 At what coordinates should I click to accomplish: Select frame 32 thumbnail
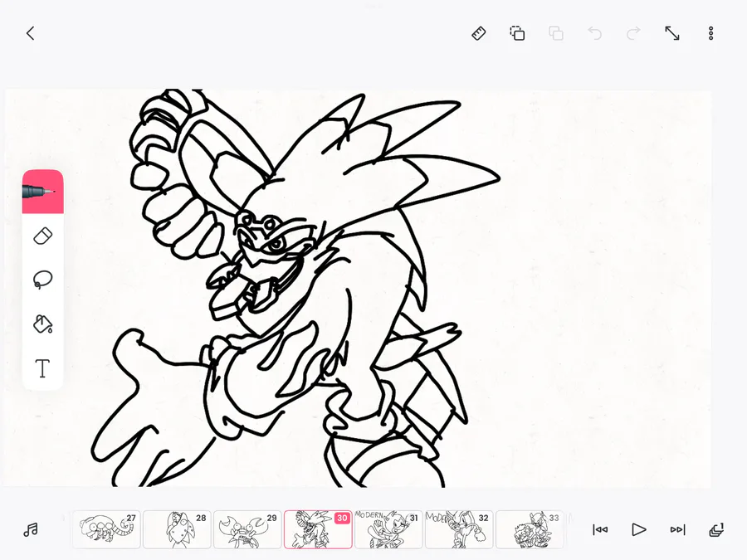(x=459, y=529)
